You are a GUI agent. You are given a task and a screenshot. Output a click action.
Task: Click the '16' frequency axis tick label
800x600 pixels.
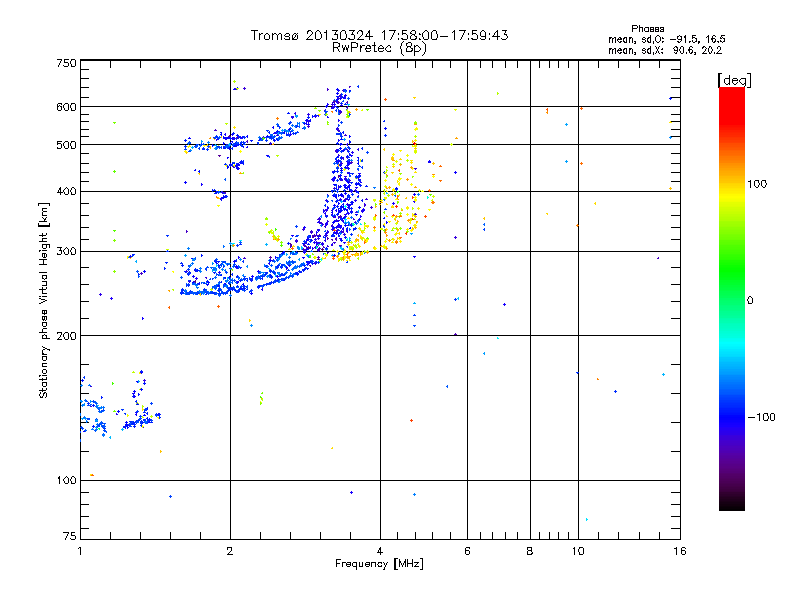click(680, 551)
